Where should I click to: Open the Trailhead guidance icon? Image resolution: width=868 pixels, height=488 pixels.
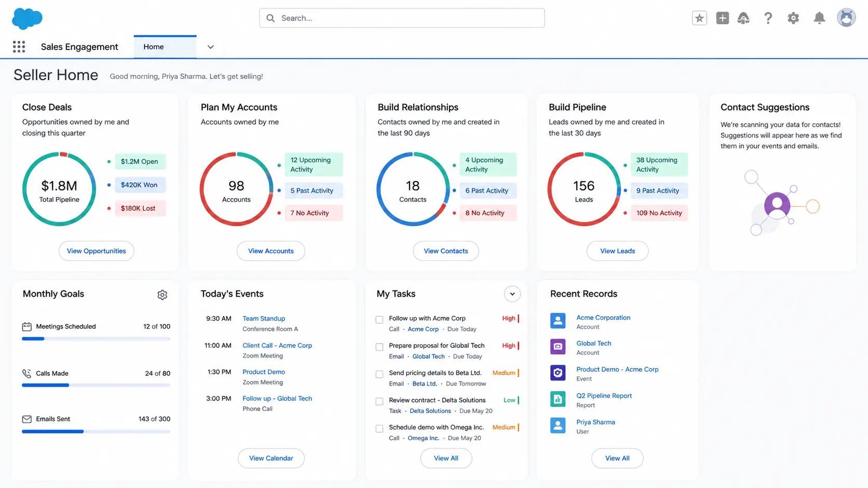click(x=743, y=18)
